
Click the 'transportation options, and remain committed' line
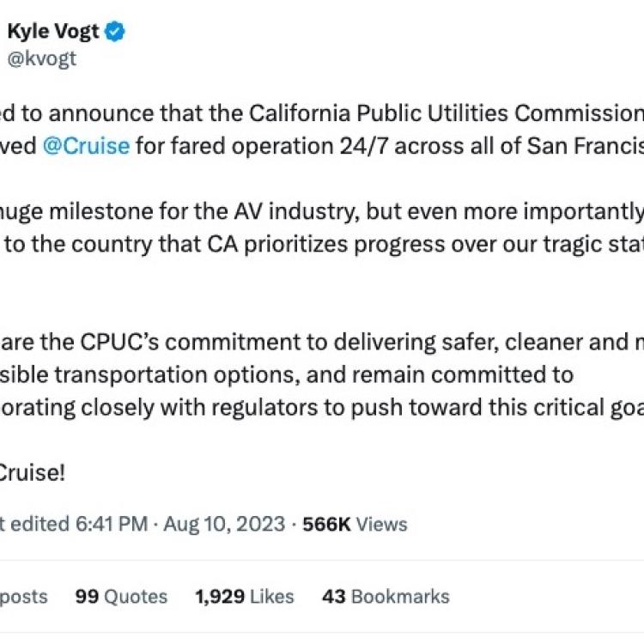pyautogui.click(x=287, y=375)
